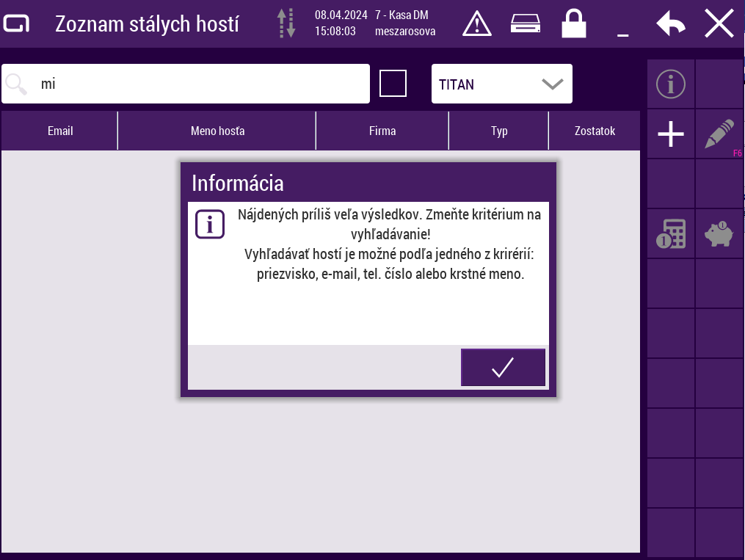Open the piggy bank savings icon
745x560 pixels.
click(719, 234)
